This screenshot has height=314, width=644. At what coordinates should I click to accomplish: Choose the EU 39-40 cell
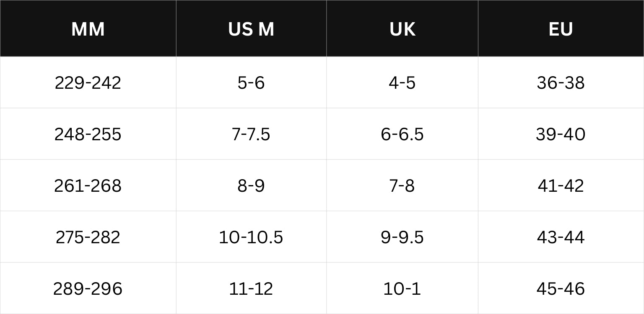pos(561,134)
